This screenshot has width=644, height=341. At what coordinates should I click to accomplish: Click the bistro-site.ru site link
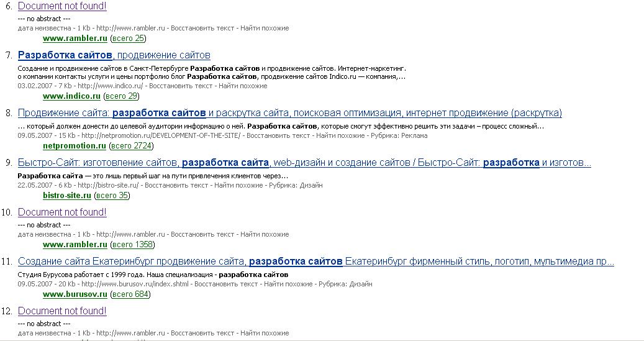coord(67,196)
